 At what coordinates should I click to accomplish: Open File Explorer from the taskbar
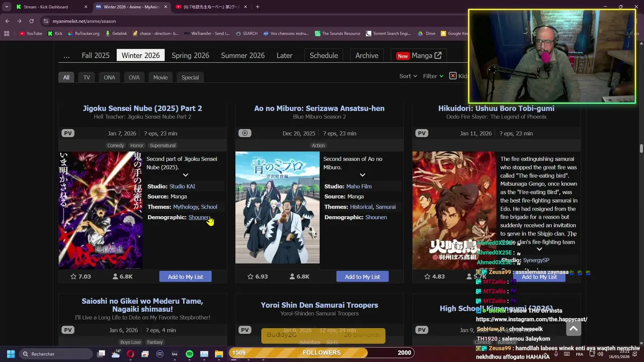tap(219, 354)
